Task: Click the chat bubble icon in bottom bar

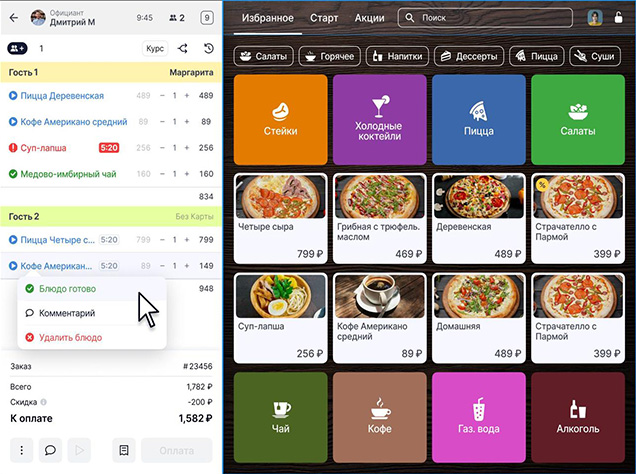Action: point(49,451)
